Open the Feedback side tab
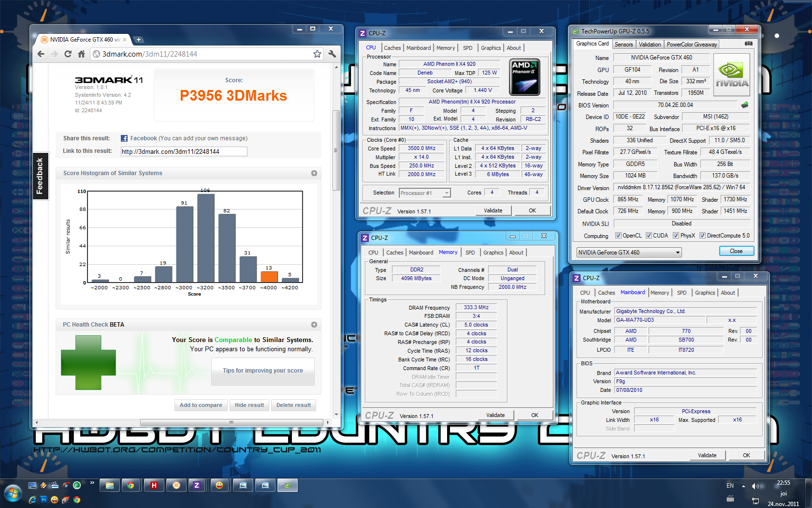The width and height of the screenshot is (812, 508). [40, 176]
